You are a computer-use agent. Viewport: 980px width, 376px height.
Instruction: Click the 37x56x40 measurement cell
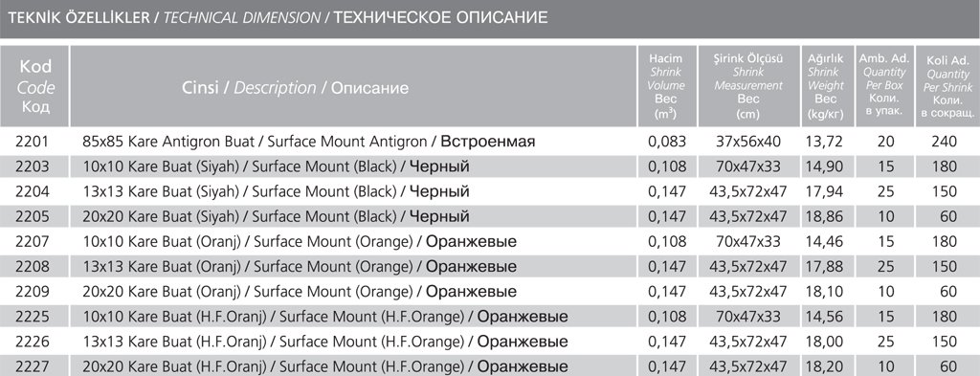[748, 142]
